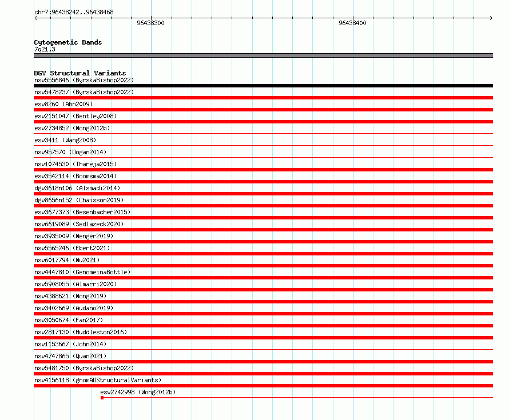This screenshot has width=509, height=420.
Task: Open variant nsv6619089 (Sedlazeck2020)
Action: tap(79, 224)
